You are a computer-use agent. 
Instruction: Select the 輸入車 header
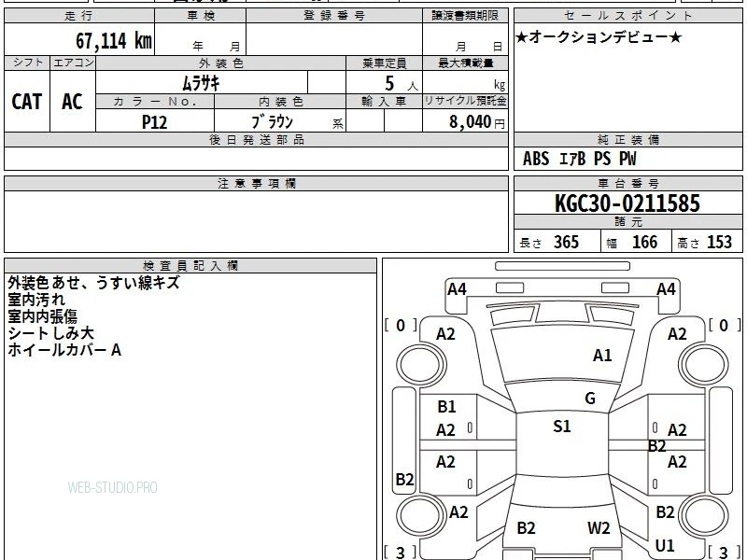pos(384,102)
